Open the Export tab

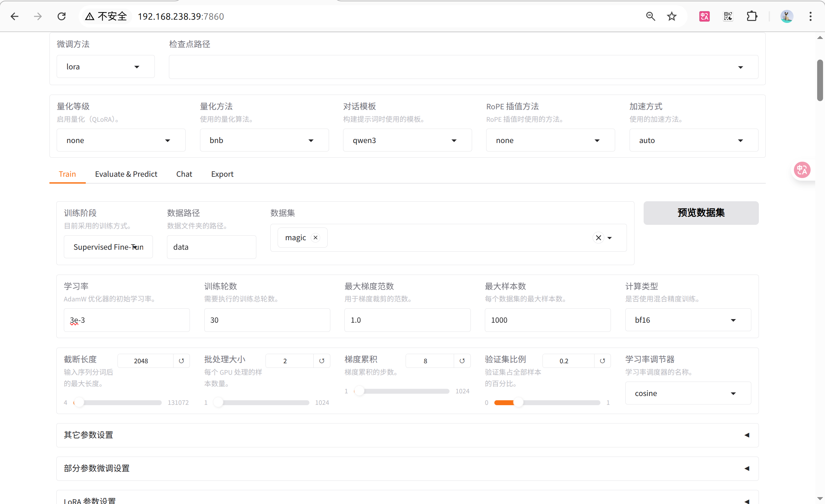(222, 174)
